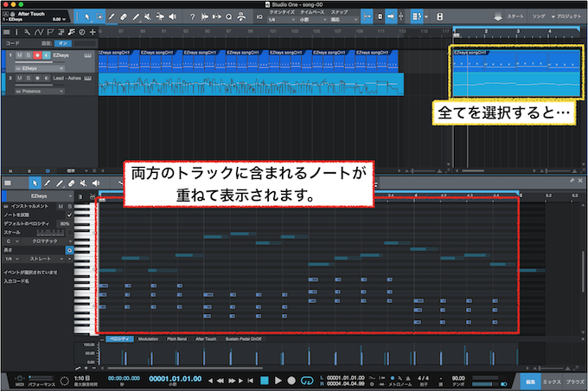This screenshot has height=391, width=588.
Task: Go to スタート page
Action: [x=514, y=16]
